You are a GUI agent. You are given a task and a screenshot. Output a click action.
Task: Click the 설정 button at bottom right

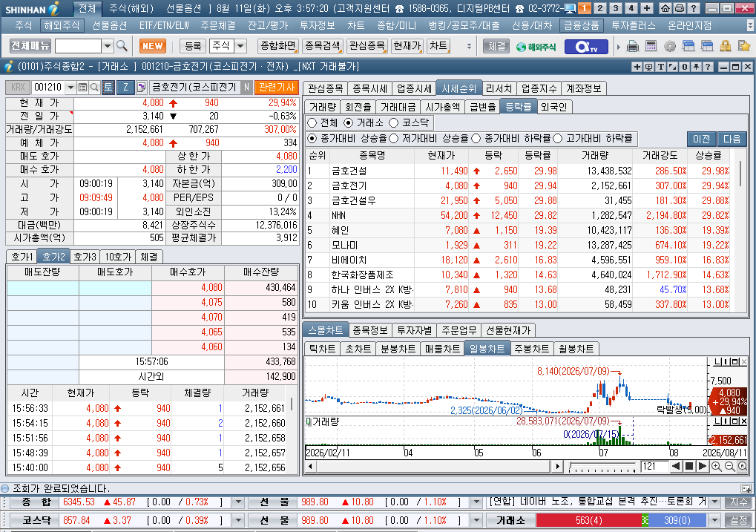pyautogui.click(x=738, y=520)
